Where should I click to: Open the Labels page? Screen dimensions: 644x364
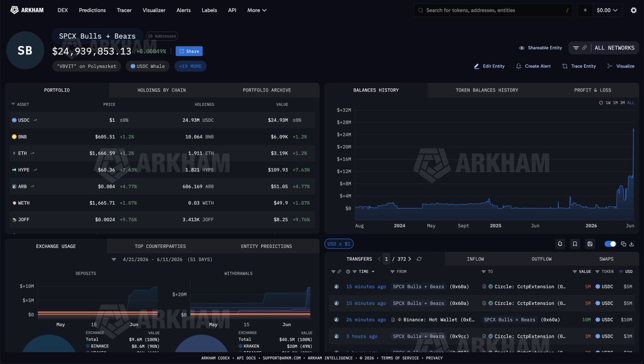coord(209,10)
